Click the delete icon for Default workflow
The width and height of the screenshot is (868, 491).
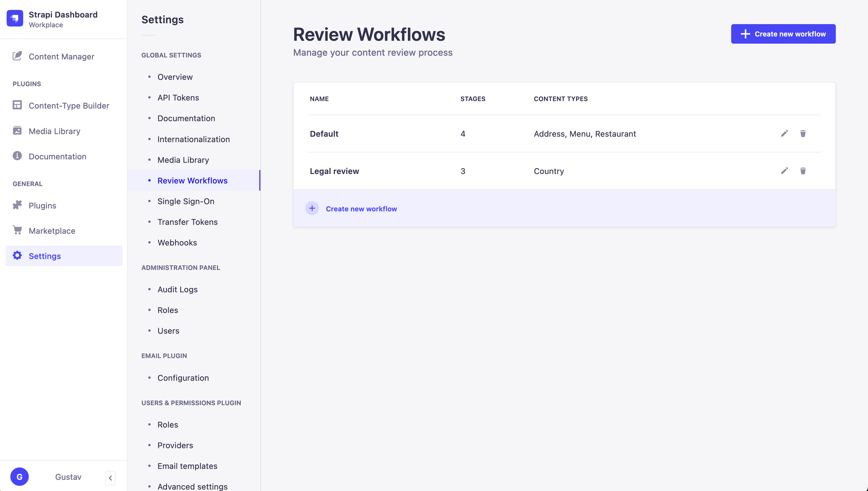tap(803, 134)
